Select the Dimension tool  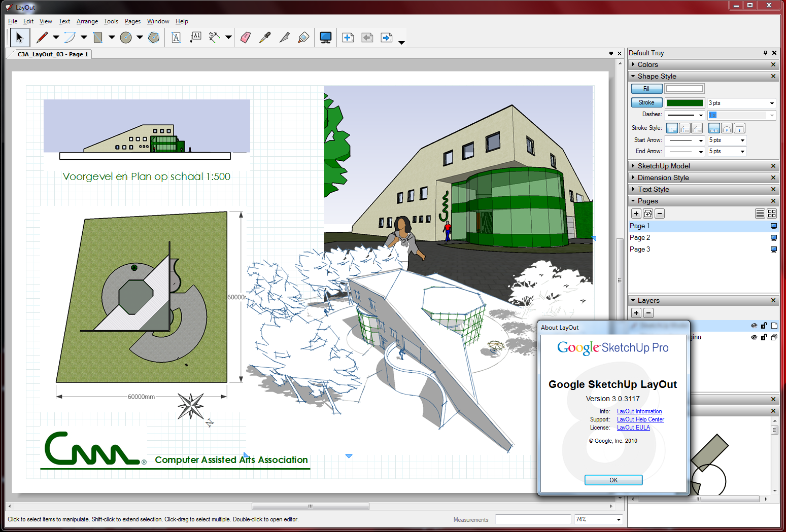tap(215, 38)
